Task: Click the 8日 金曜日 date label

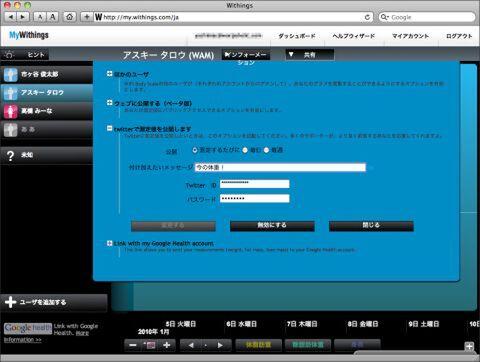Action: 363,324
